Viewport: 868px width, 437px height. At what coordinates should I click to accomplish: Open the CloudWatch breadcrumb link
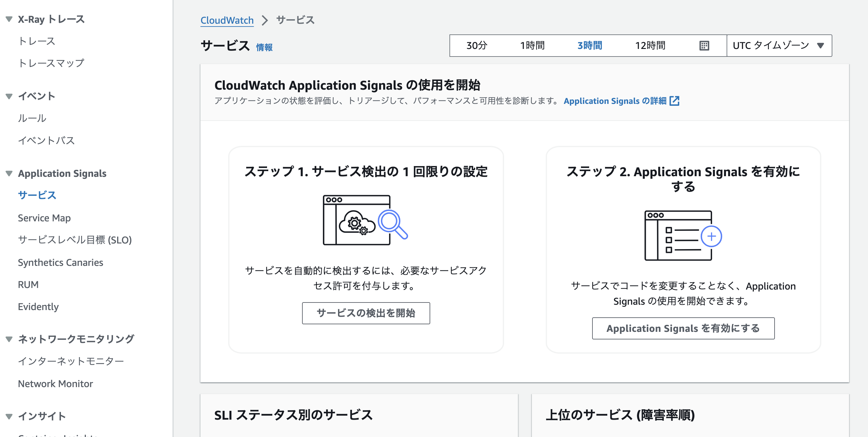(x=227, y=20)
